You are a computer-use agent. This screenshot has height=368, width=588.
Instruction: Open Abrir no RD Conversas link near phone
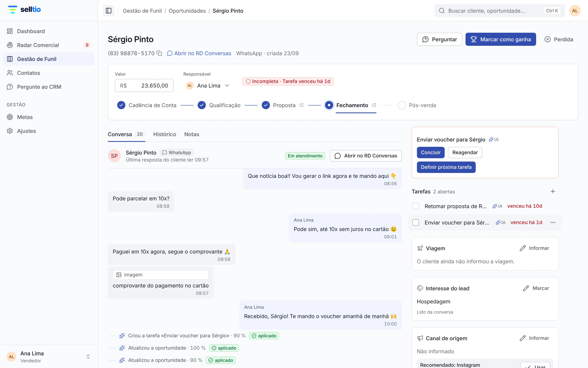click(x=199, y=53)
